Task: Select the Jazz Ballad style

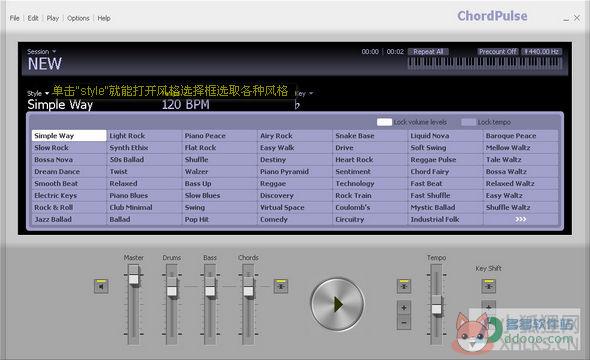Action: (x=69, y=219)
